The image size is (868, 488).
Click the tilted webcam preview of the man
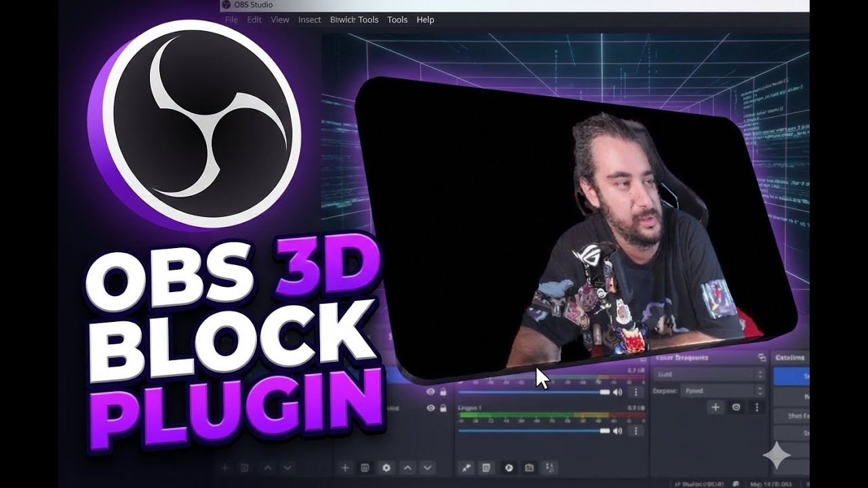coord(576,230)
